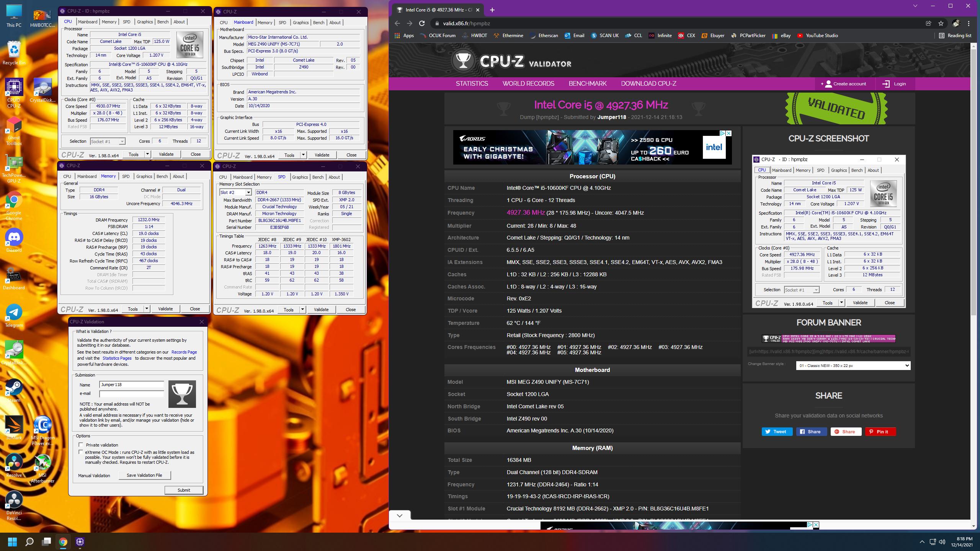980x551 pixels.
Task: Click the Validate button in the Memory window
Action: click(x=165, y=309)
